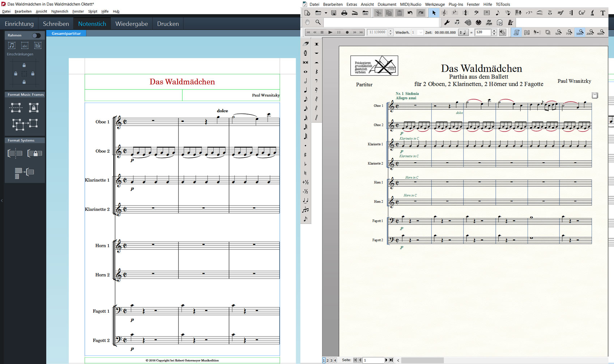
Task: Expand the open file arrow dropdown
Action: (x=326, y=13)
